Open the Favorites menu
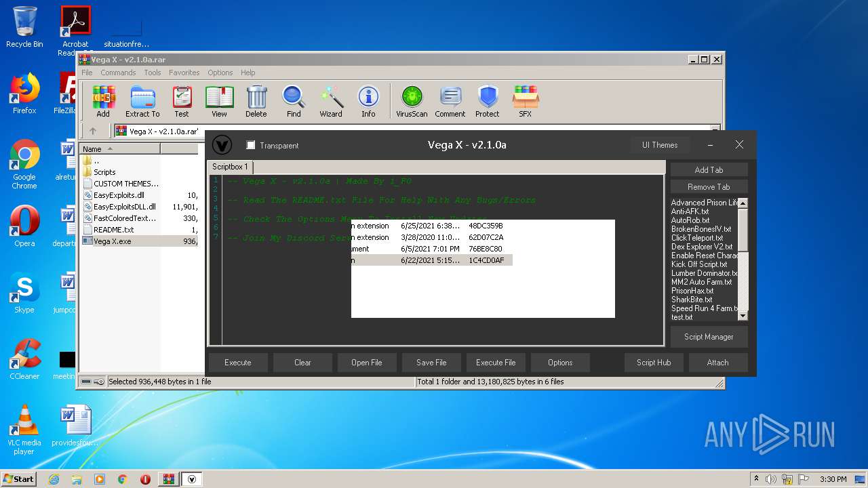Image resolution: width=868 pixels, height=488 pixels. click(x=184, y=73)
